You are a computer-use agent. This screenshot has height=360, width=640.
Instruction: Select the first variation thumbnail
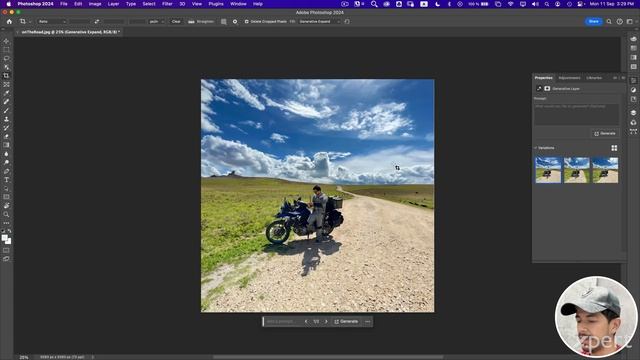(x=548, y=170)
